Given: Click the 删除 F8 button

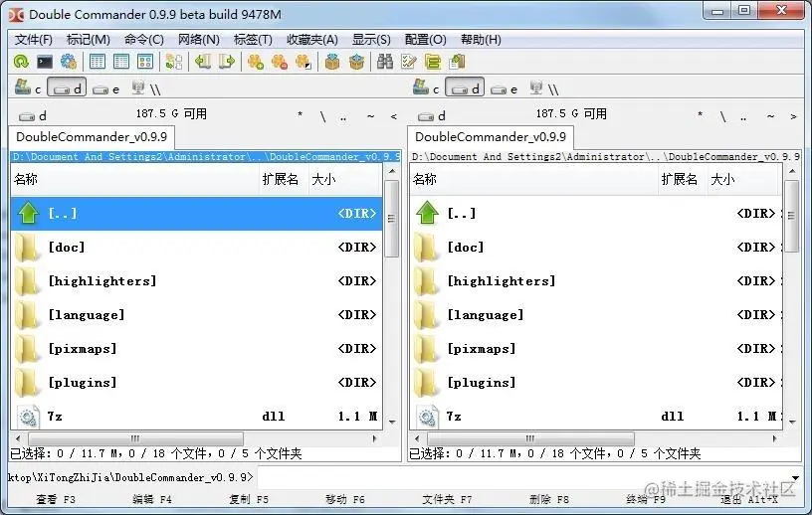Looking at the screenshot, I should pos(549,499).
